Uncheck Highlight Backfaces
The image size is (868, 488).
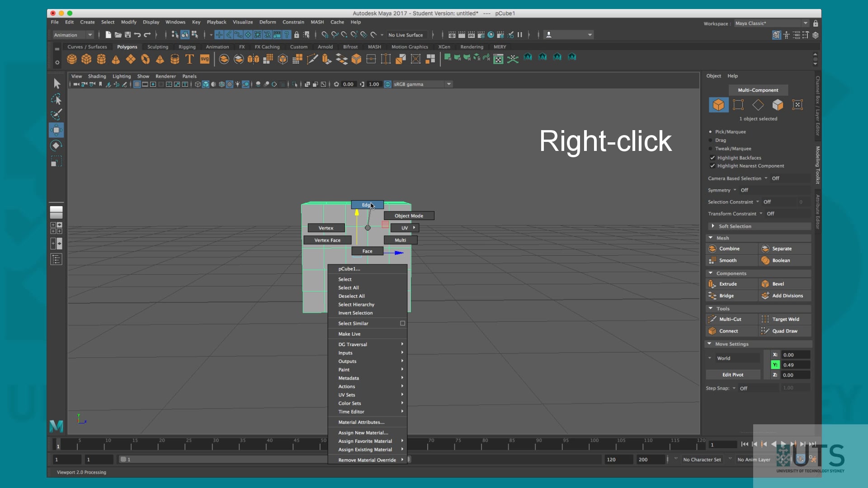point(712,157)
